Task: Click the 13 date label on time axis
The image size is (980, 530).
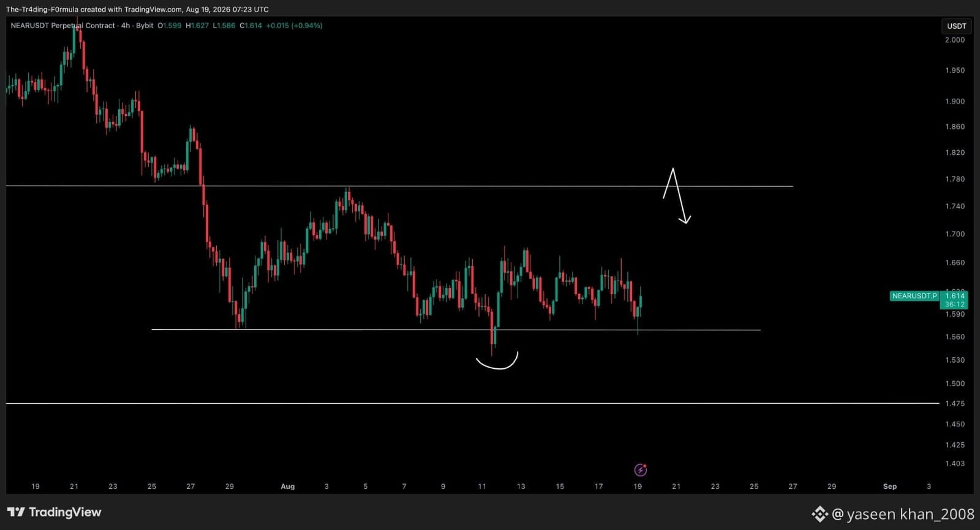Action: [x=521, y=486]
